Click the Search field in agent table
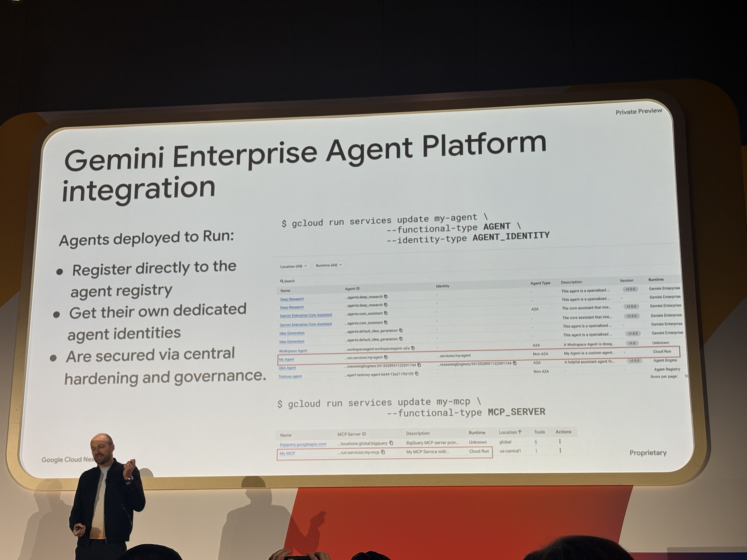 pyautogui.click(x=290, y=281)
